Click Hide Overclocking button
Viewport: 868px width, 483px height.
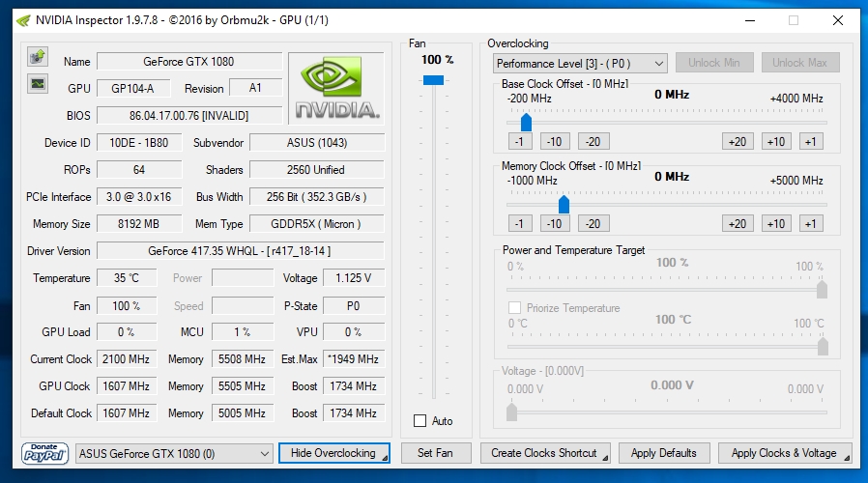click(334, 453)
